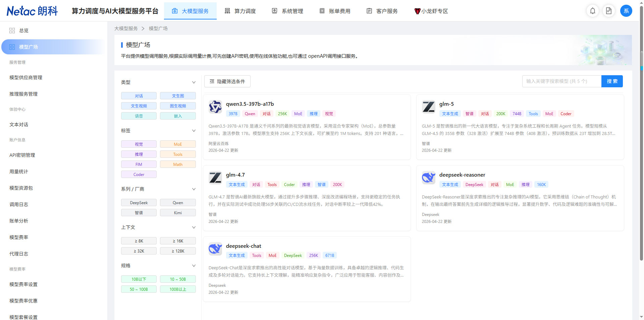This screenshot has width=644, height=320.
Task: Toggle the 嵌入 type filter
Action: click(x=178, y=116)
